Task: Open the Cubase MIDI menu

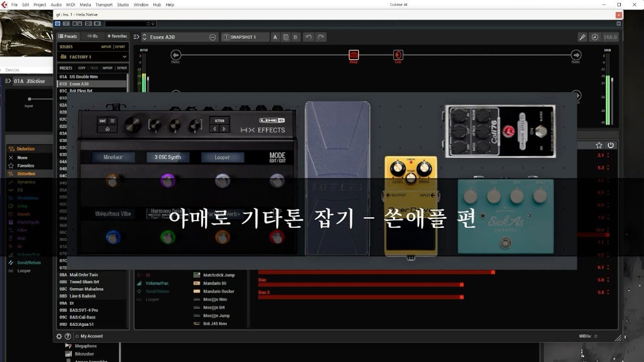Action: 70,5
